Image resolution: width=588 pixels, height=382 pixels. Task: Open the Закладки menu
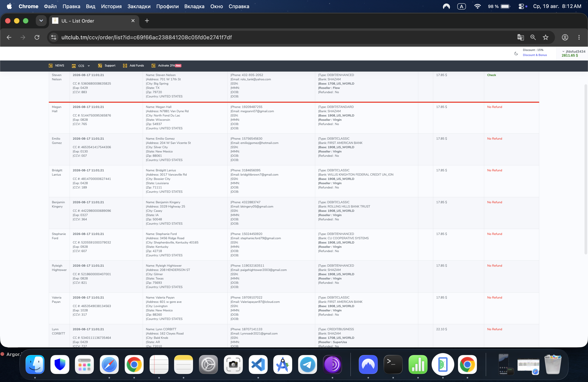139,6
